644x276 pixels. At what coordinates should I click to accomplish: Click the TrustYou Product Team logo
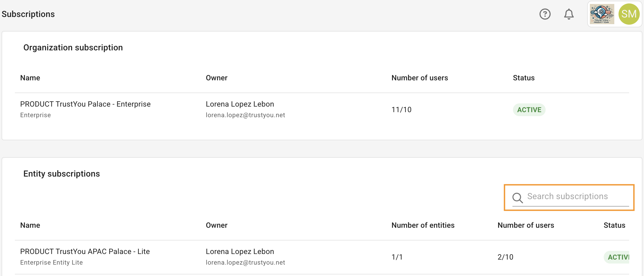[602, 14]
